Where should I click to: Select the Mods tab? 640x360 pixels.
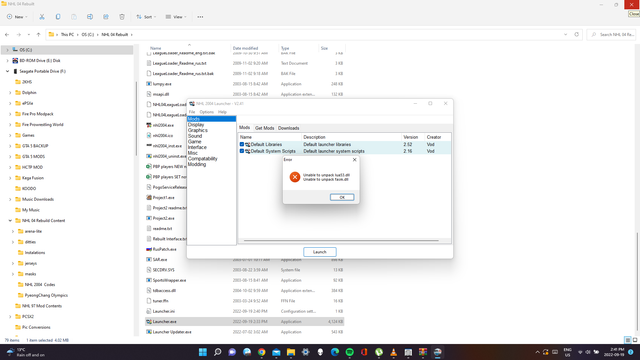coord(244,128)
